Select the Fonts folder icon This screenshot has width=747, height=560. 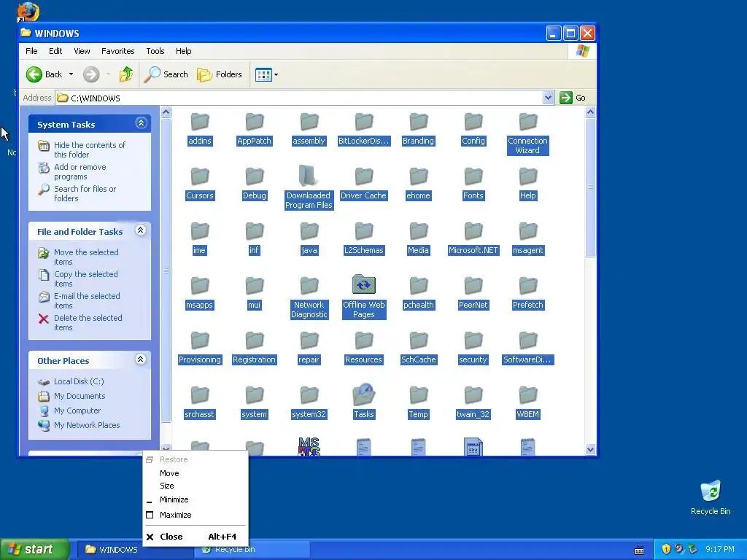tap(473, 176)
